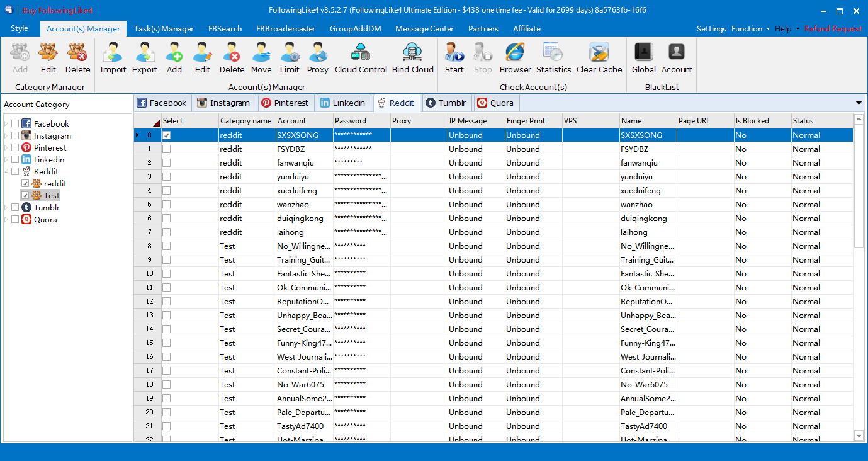The height and width of the screenshot is (461, 868).
Task: Click the grid scrollbar up arrow
Action: tap(859, 119)
